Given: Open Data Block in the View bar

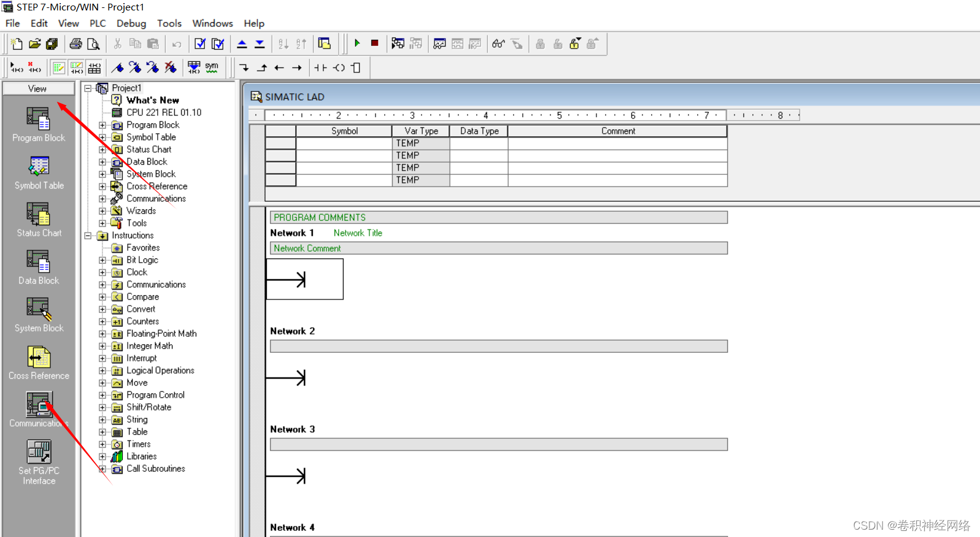Looking at the screenshot, I should tap(39, 268).
